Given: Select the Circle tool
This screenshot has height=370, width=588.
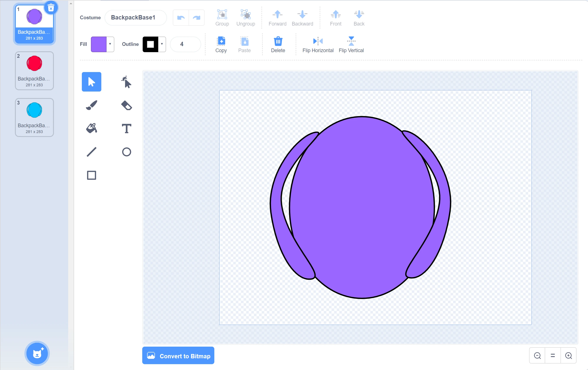Looking at the screenshot, I should pyautogui.click(x=126, y=152).
